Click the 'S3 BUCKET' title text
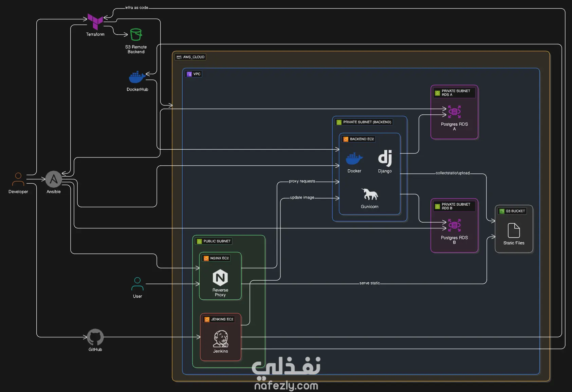This screenshot has height=392, width=572. (515, 211)
